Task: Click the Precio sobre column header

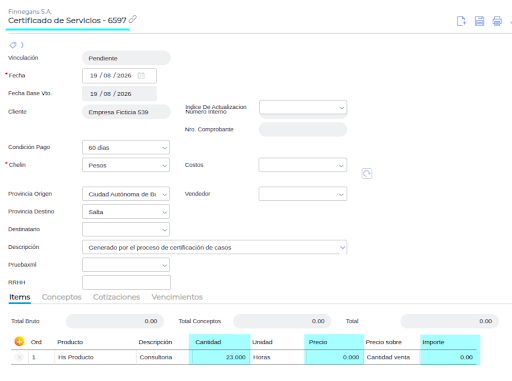Action: 383,342
